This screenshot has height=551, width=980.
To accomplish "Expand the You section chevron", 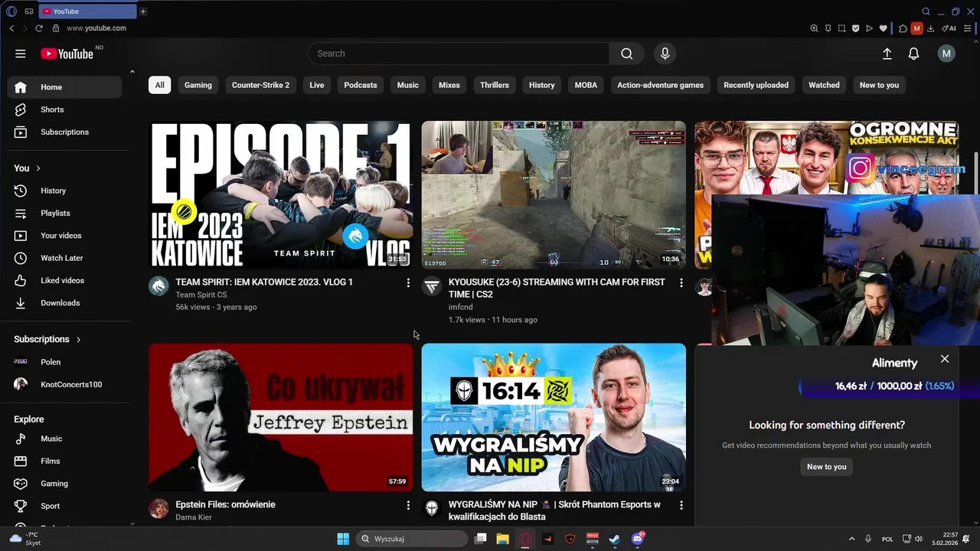I will (x=38, y=168).
